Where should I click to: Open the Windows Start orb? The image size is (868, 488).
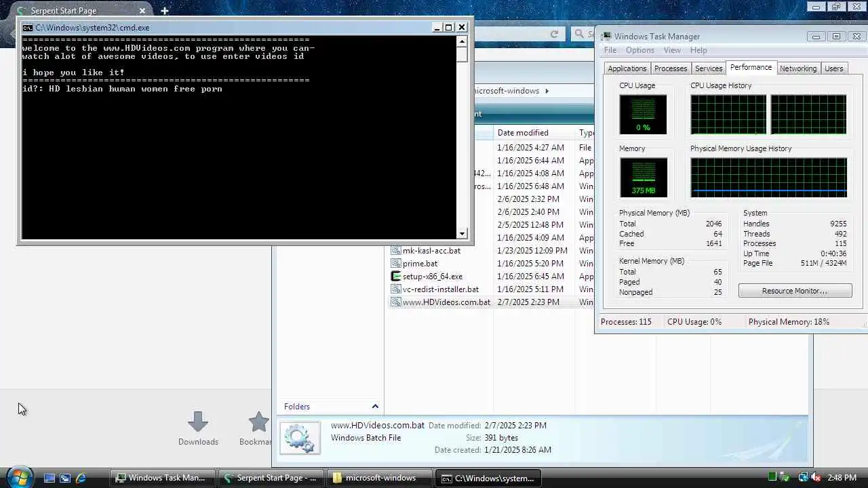pyautogui.click(x=18, y=477)
